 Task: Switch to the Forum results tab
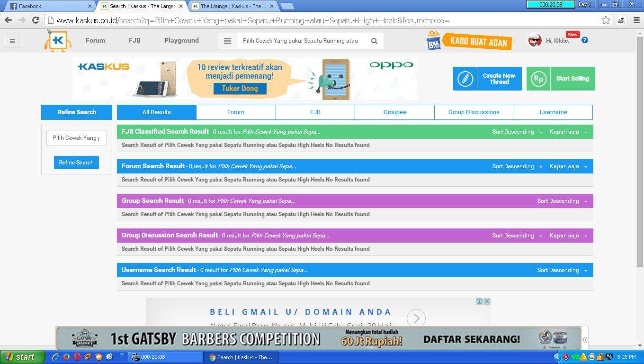pyautogui.click(x=236, y=112)
